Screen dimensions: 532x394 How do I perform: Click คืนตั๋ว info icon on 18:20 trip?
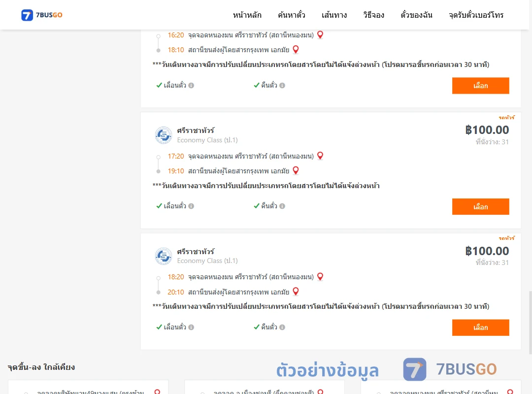282,327
